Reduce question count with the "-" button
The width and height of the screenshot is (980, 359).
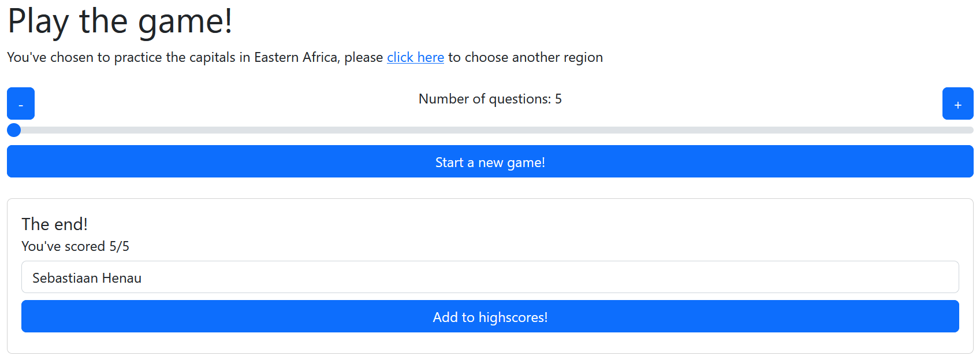pyautogui.click(x=21, y=103)
